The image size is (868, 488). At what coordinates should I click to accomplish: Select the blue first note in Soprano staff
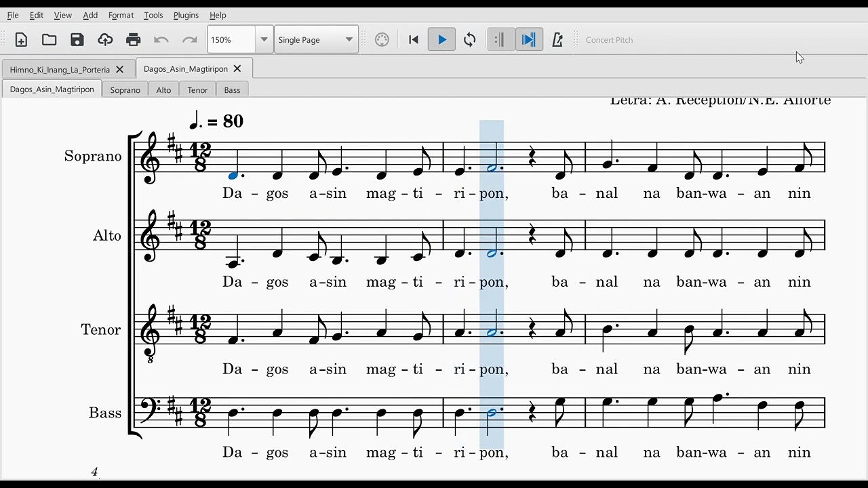[x=233, y=176]
